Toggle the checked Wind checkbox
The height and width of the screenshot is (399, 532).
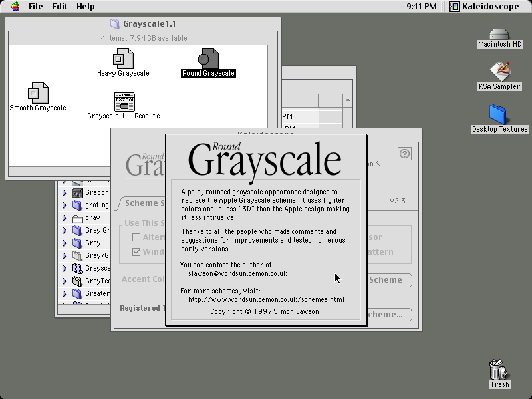point(136,252)
